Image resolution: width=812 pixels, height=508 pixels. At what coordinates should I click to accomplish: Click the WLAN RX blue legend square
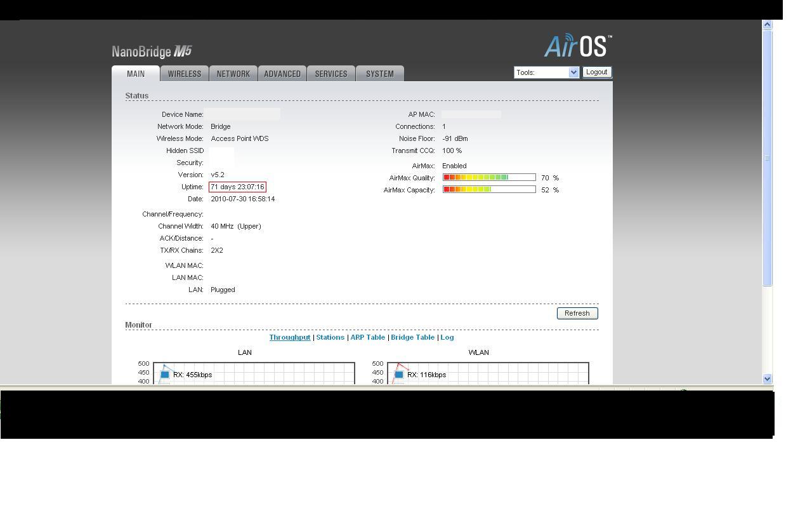pyautogui.click(x=399, y=375)
